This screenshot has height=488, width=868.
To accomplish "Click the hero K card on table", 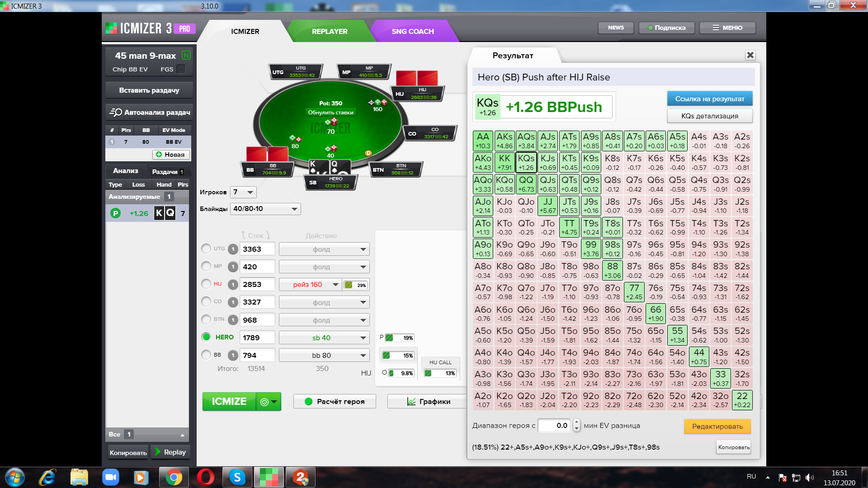I will (319, 167).
